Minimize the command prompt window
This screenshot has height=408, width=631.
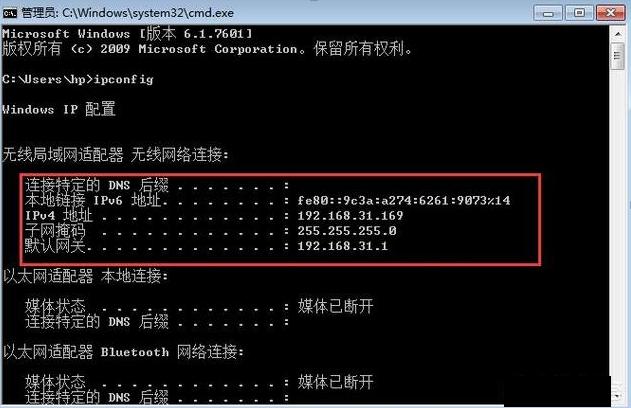pos(548,13)
